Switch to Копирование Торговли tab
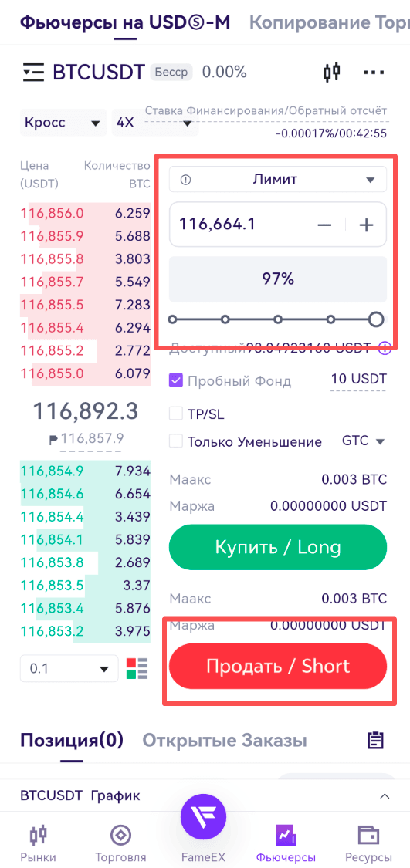This screenshot has height=868, width=410. point(330,22)
